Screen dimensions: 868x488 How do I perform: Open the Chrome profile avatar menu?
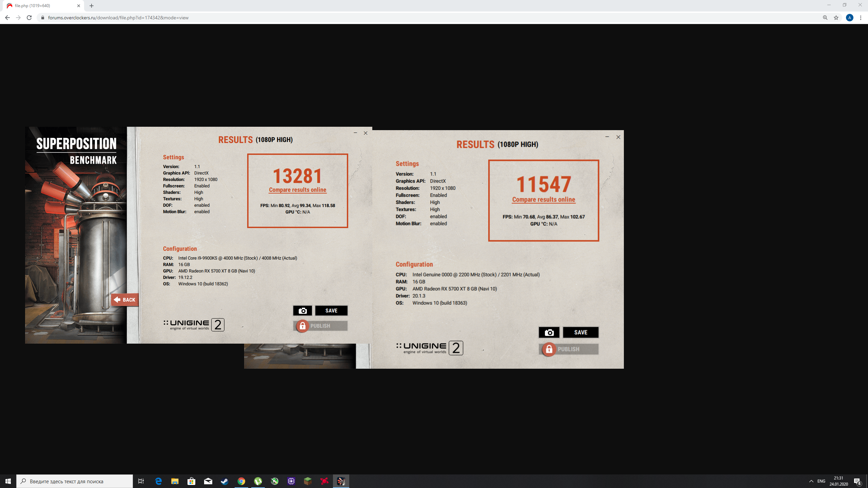click(x=850, y=18)
